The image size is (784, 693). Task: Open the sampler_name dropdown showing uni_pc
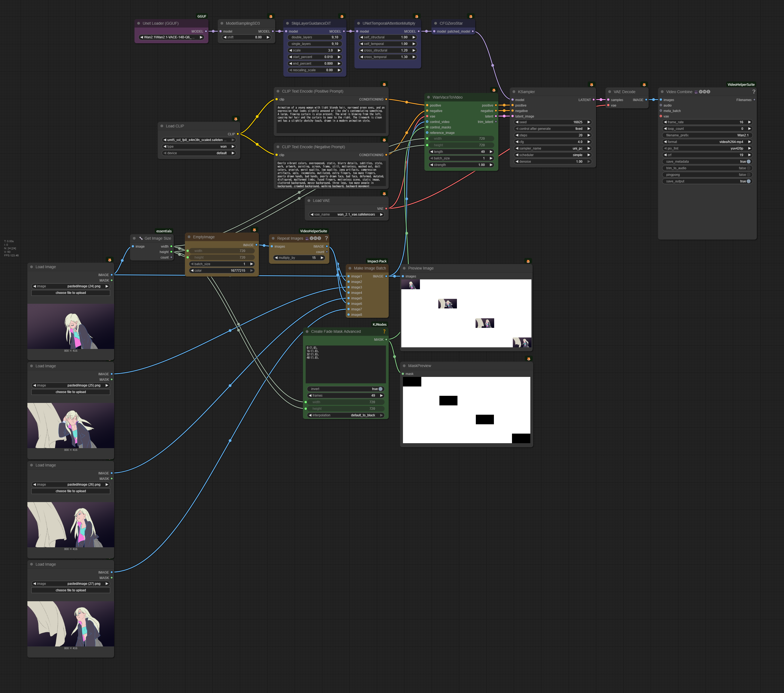(552, 148)
